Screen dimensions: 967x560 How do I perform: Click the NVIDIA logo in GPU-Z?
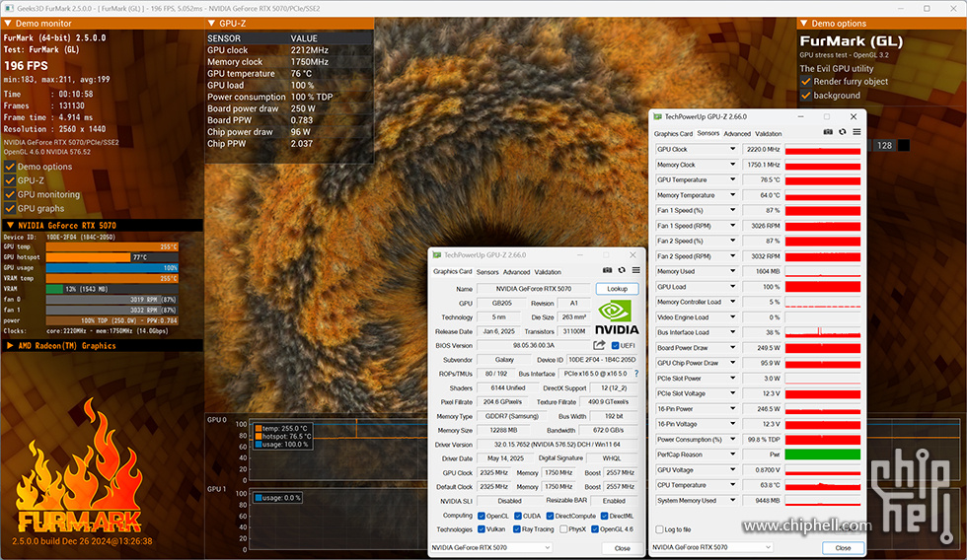617,317
